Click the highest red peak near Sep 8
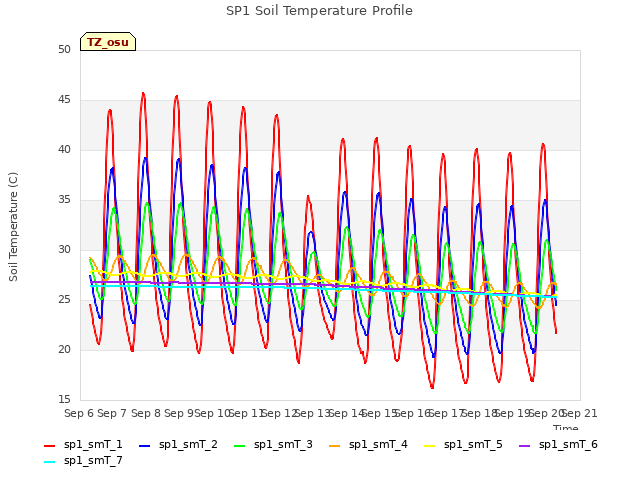Image resolution: width=640 pixels, height=480 pixels. point(143,93)
